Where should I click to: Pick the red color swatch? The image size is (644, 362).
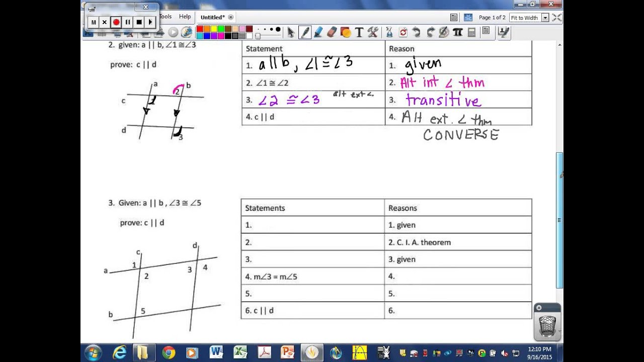(200, 29)
